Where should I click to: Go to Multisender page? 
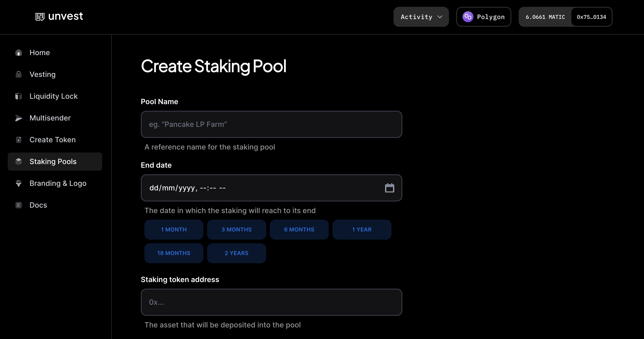[50, 118]
